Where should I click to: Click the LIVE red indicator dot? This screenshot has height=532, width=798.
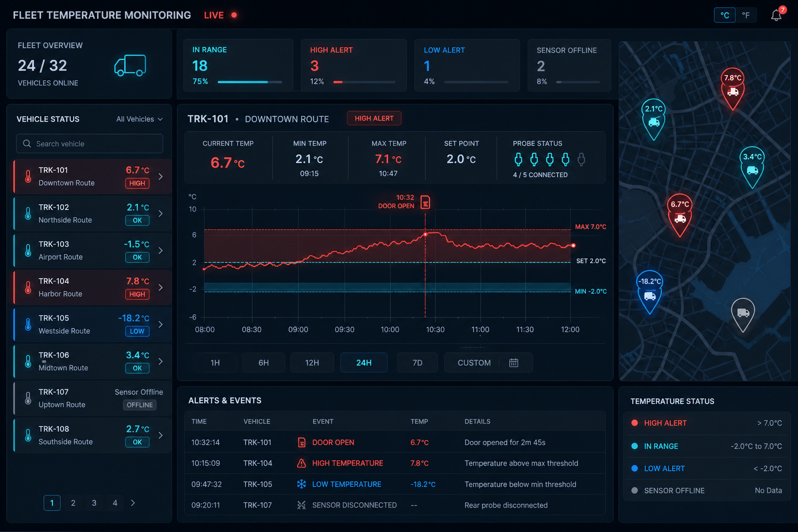point(234,15)
